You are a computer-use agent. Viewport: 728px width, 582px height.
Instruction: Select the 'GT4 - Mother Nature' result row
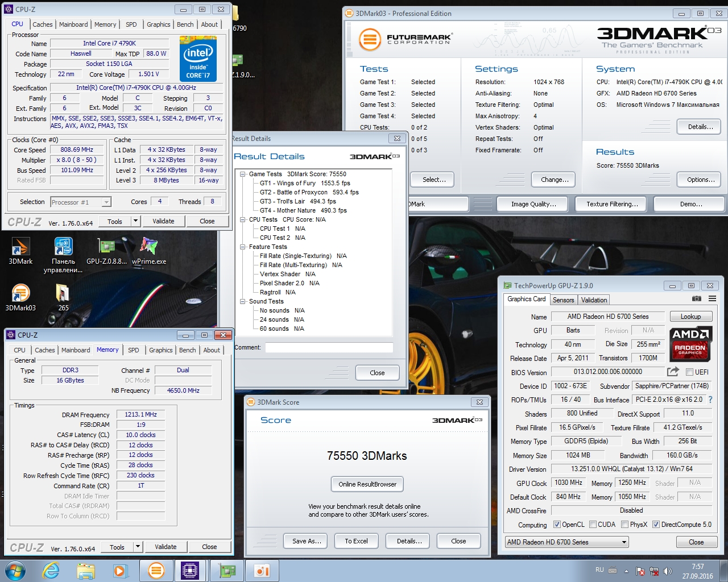tap(303, 210)
